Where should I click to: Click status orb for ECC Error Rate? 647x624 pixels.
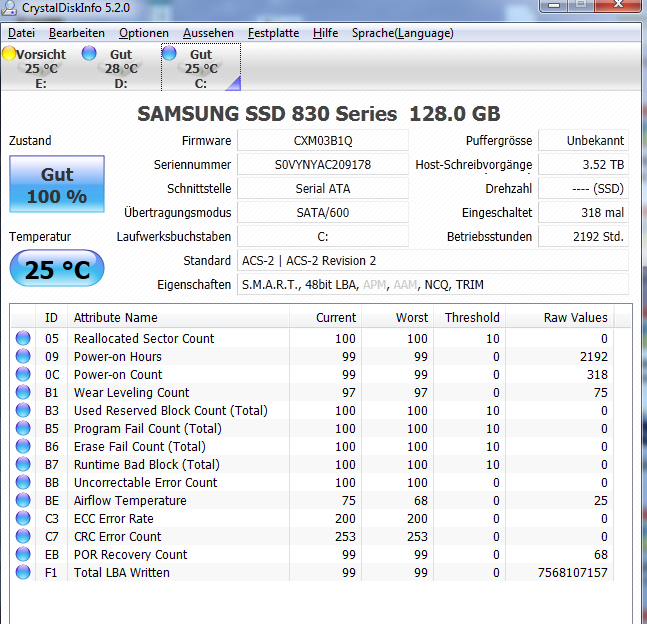coord(23,518)
